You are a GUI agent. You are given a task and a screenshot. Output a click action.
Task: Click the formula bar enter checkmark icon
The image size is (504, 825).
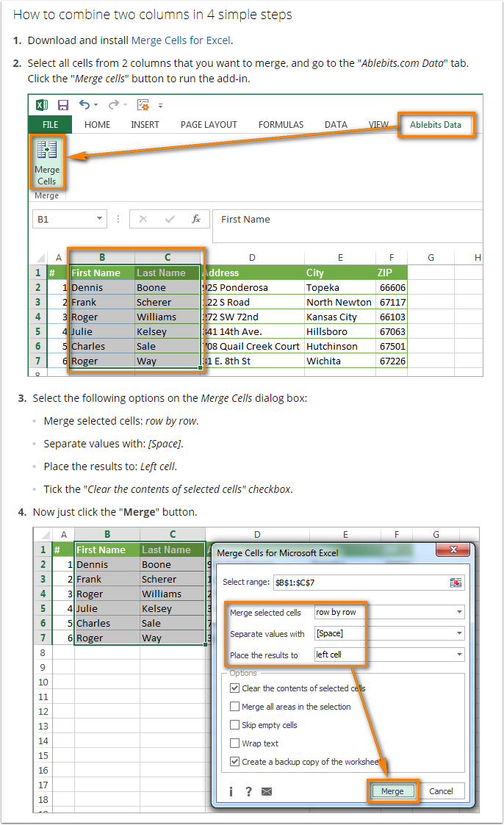tap(170, 219)
